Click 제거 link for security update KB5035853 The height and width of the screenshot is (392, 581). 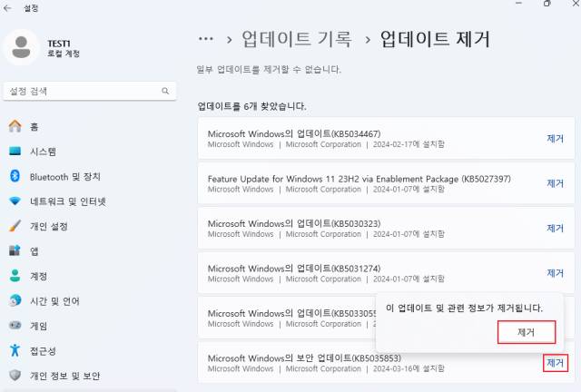click(x=555, y=363)
